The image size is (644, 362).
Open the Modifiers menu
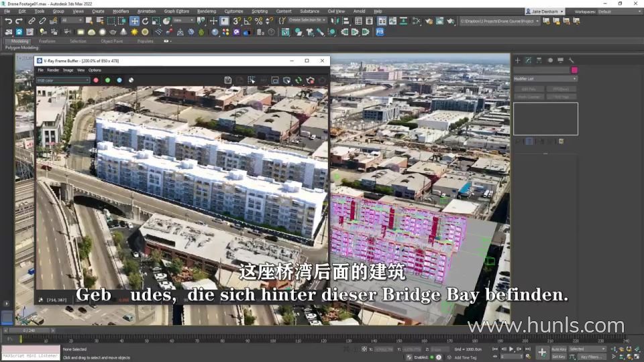tap(120, 11)
